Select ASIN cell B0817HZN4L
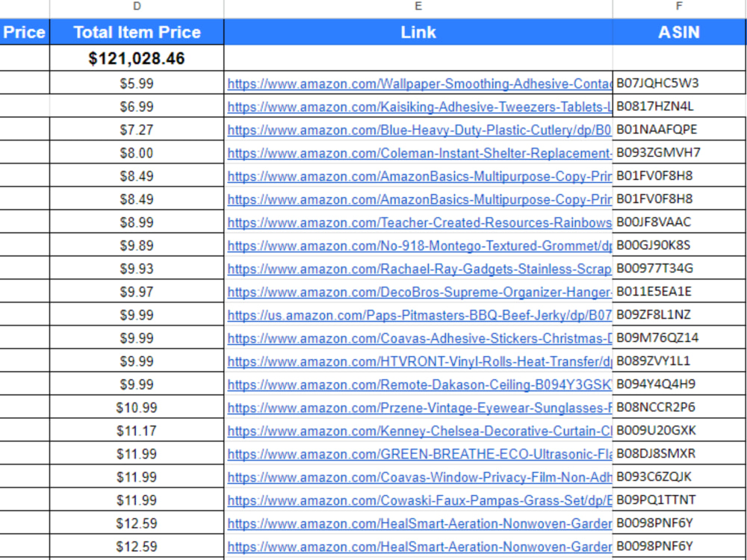Screen dimensions: 747x560 pyautogui.click(x=679, y=106)
